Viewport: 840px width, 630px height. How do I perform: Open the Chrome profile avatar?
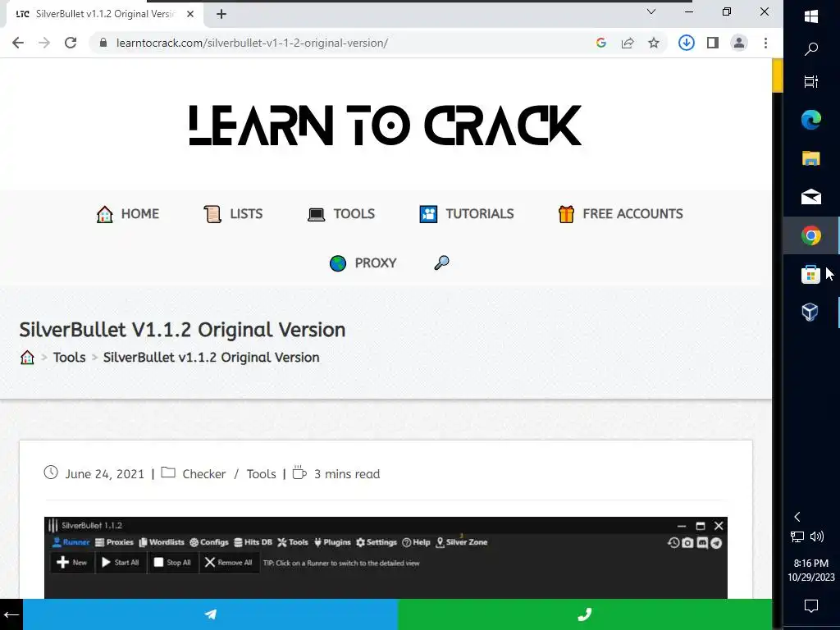point(739,43)
